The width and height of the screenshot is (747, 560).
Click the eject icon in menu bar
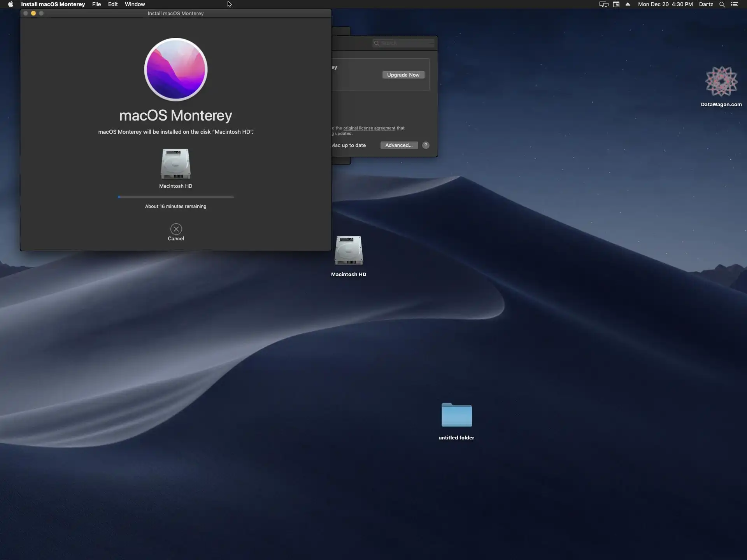(628, 4)
